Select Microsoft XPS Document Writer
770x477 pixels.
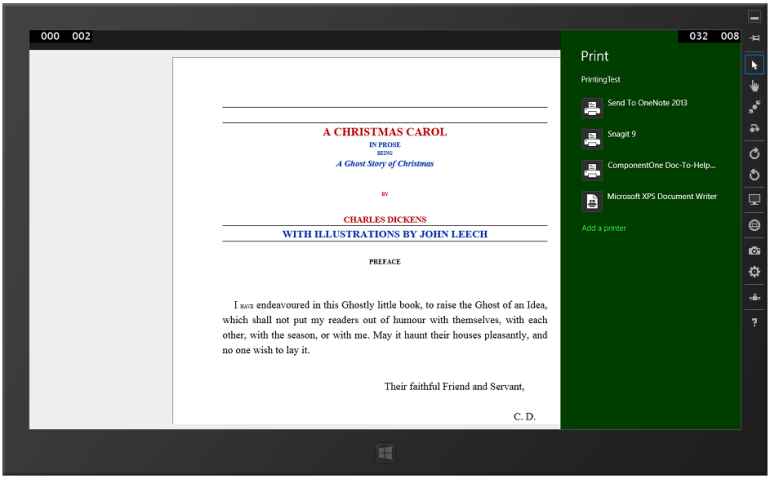[651, 201]
